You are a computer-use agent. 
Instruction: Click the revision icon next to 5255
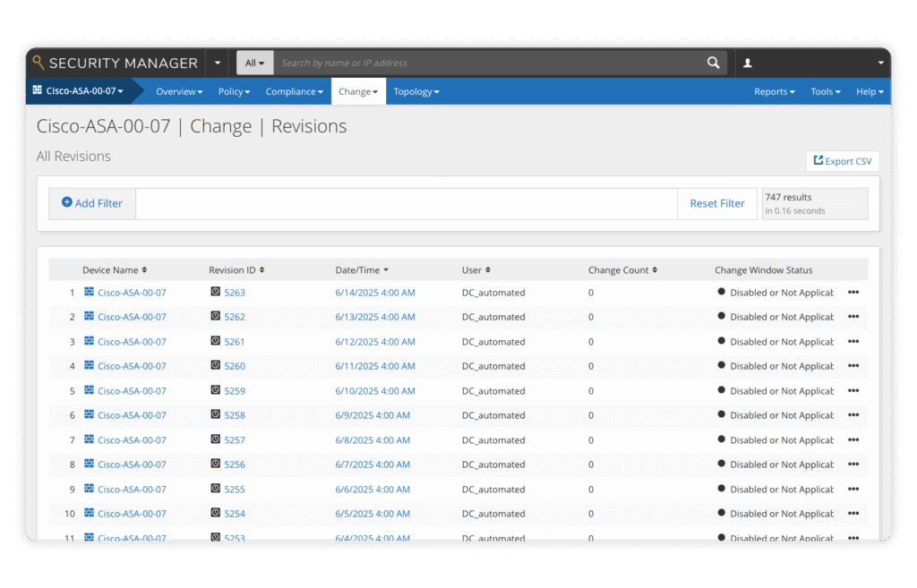[215, 489]
